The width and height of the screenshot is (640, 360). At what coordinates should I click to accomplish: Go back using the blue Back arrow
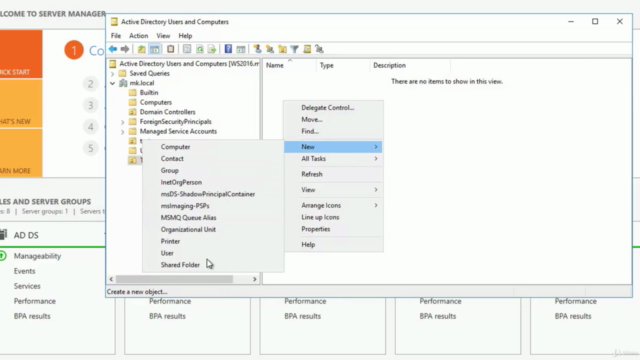[113, 49]
